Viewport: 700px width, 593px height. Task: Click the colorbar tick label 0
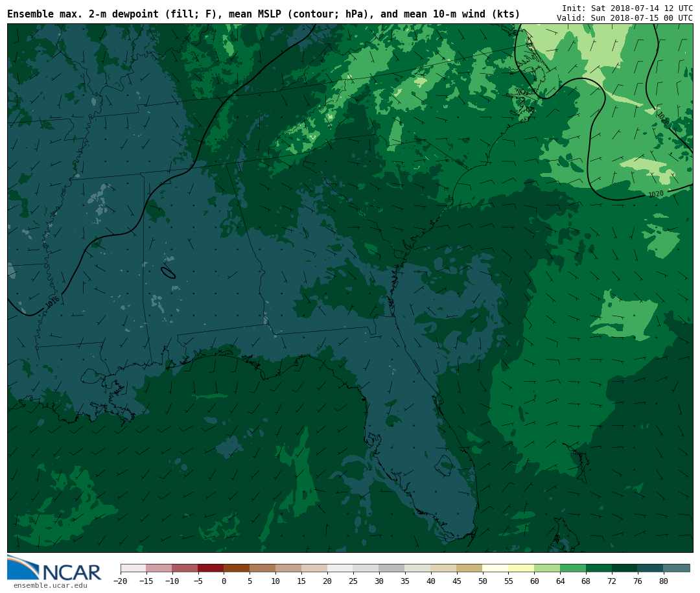[x=224, y=581]
